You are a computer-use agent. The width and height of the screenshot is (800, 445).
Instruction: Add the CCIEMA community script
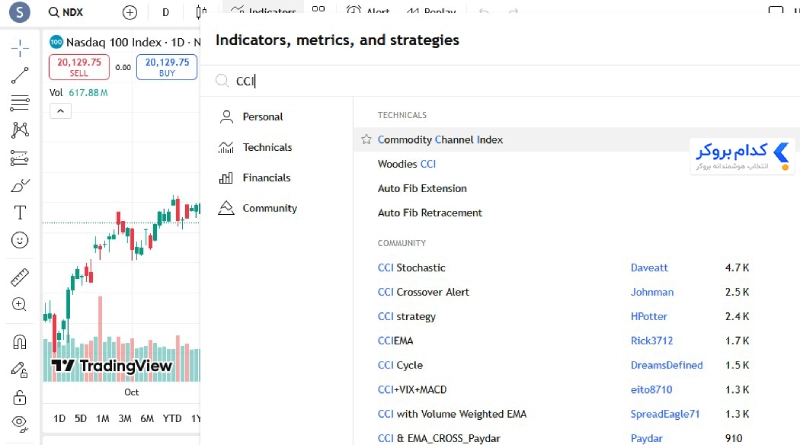(395, 341)
